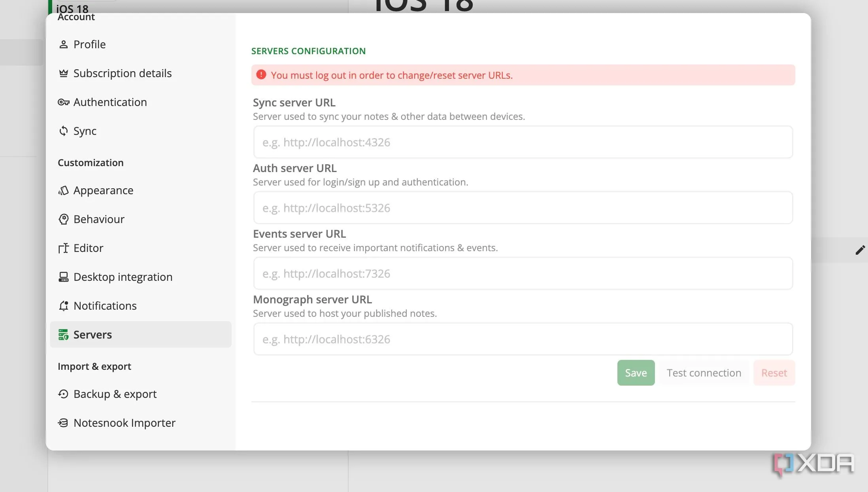Click the 'Events server URL' label
This screenshot has height=492, width=868.
point(299,234)
